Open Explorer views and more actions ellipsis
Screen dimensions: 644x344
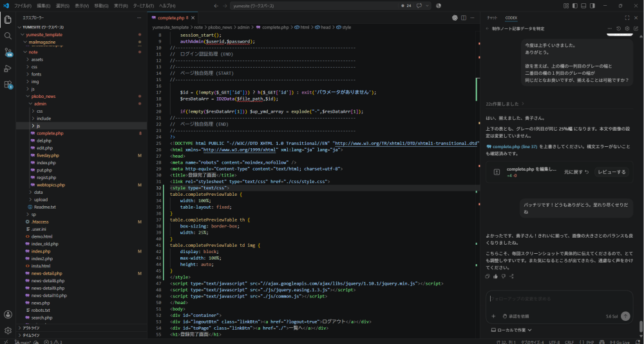coord(139,17)
